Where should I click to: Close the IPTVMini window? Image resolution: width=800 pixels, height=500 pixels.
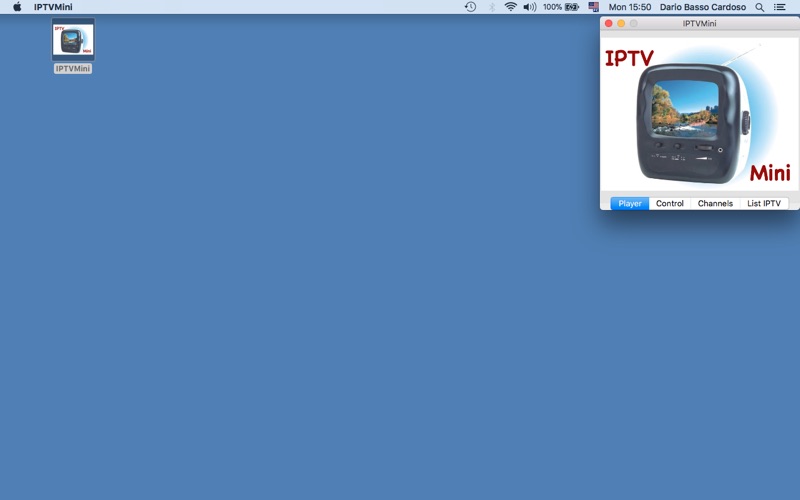tap(609, 23)
